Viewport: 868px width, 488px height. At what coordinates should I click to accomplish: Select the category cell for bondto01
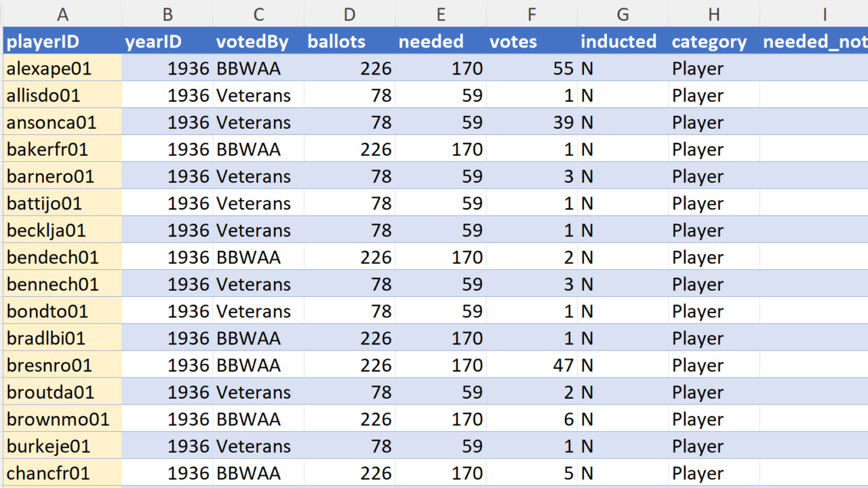point(713,311)
